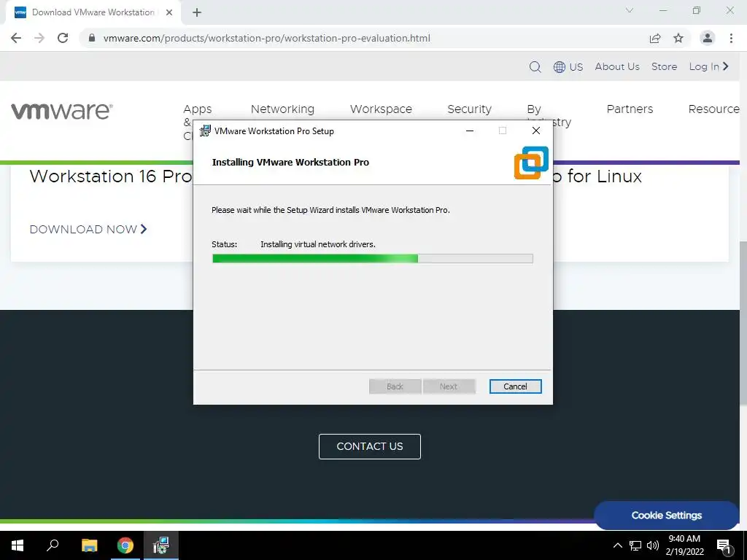Click the "Installing VMware Workstation Pro" heading
Image resolution: width=747 pixels, height=560 pixels.
290,163
